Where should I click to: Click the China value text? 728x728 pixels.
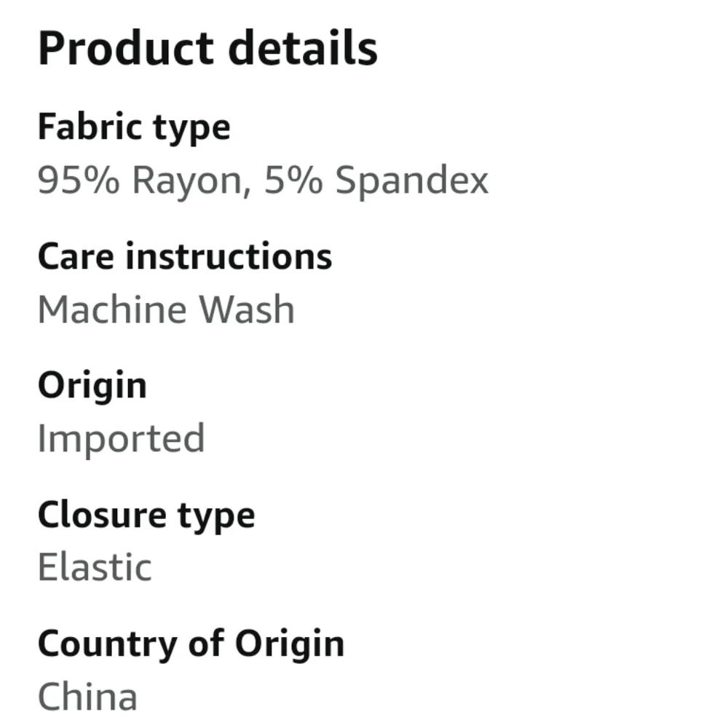pyautogui.click(x=88, y=697)
